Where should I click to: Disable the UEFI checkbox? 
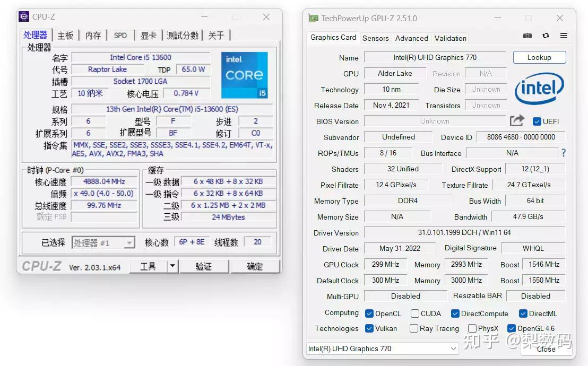click(x=537, y=121)
